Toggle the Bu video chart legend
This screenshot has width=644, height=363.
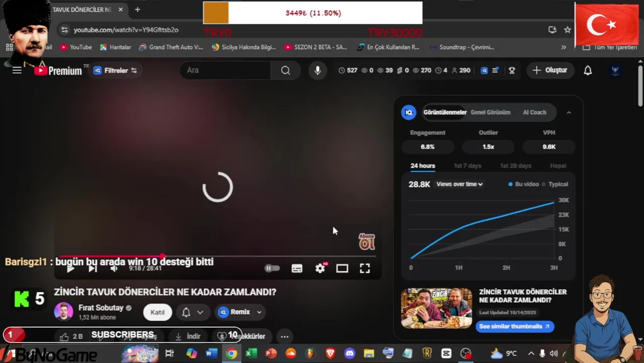point(524,185)
